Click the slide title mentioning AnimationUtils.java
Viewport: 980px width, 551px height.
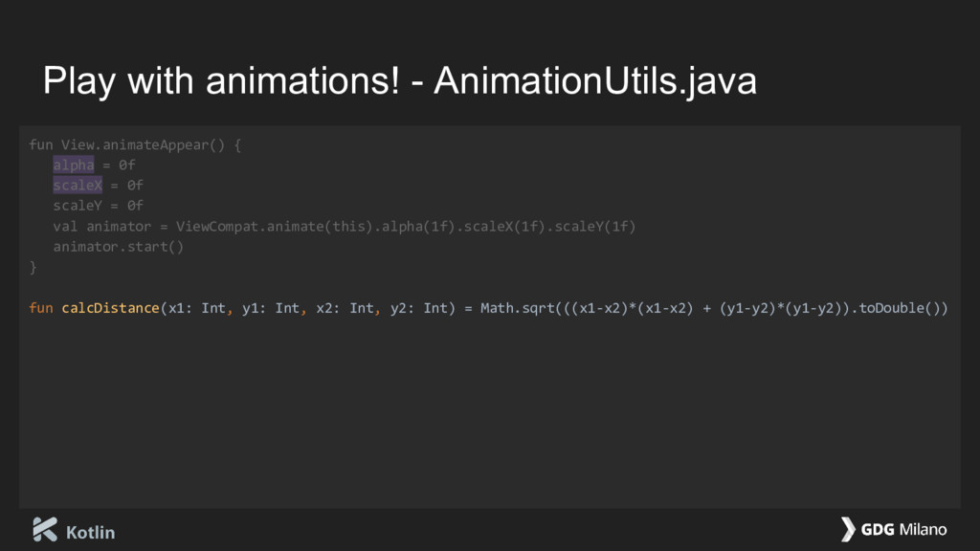(x=399, y=82)
